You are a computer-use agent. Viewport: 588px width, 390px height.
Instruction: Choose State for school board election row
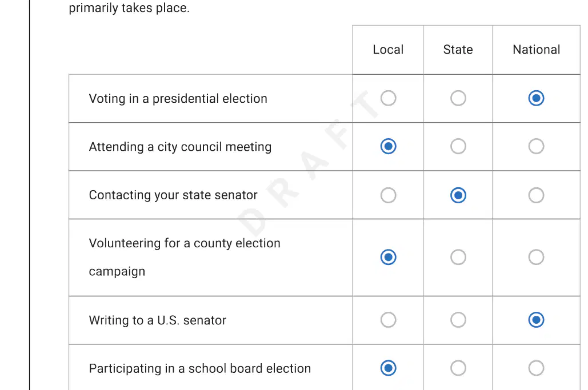458,368
